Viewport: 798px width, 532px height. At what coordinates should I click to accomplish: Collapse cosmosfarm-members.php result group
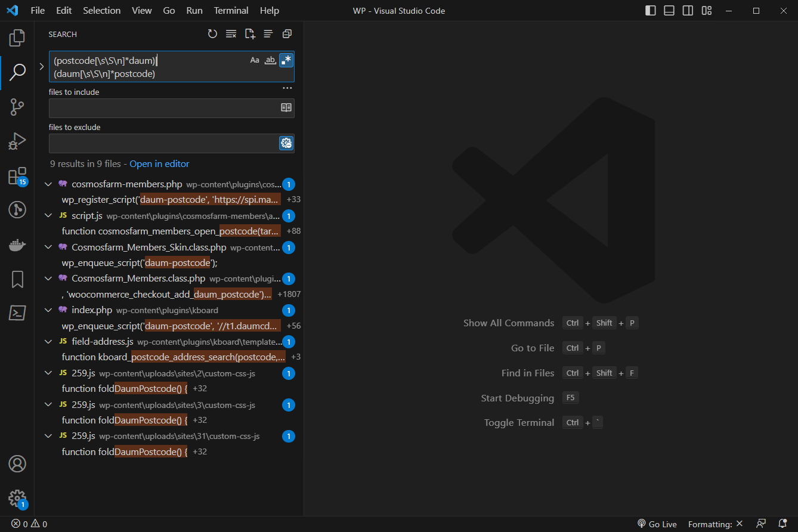pyautogui.click(x=49, y=184)
